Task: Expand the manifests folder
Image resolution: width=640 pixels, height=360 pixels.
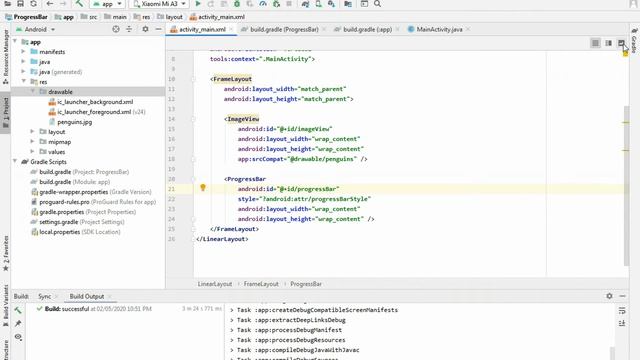Action: coord(23,52)
